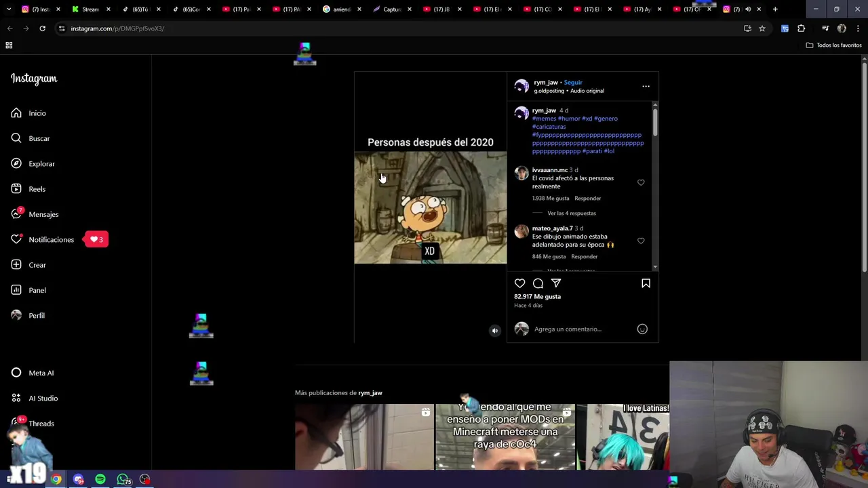The image size is (868, 488).
Task: Reload the page
Action: point(42,28)
